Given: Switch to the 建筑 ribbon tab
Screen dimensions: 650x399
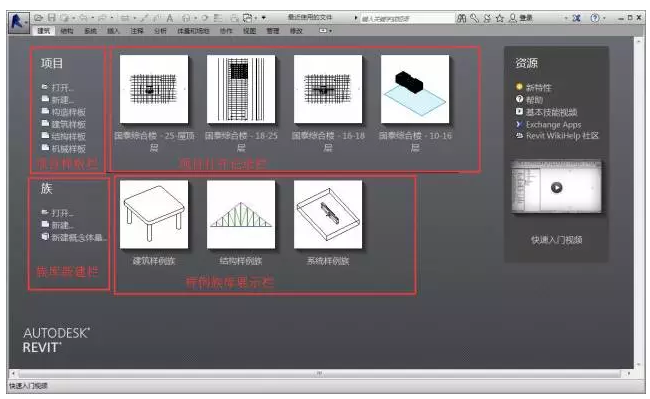Looking at the screenshot, I should click(x=44, y=31).
